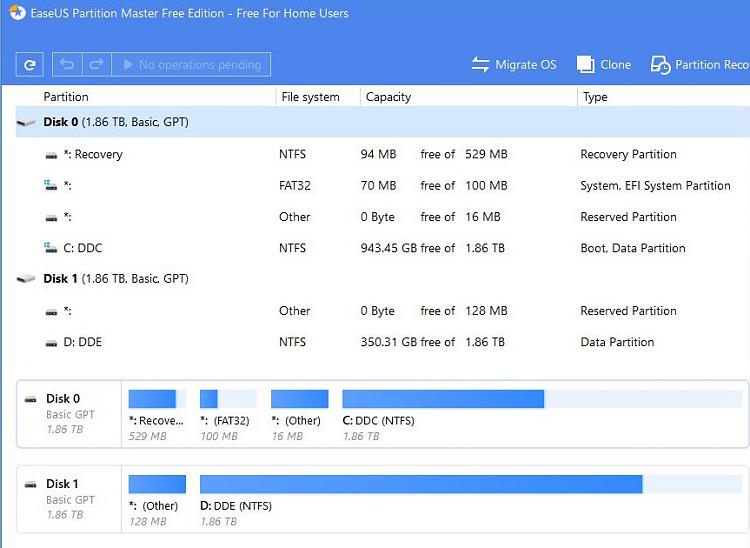Click the drive icon beside Disk 1 list header
Viewport: 750px width, 548px height.
26,278
